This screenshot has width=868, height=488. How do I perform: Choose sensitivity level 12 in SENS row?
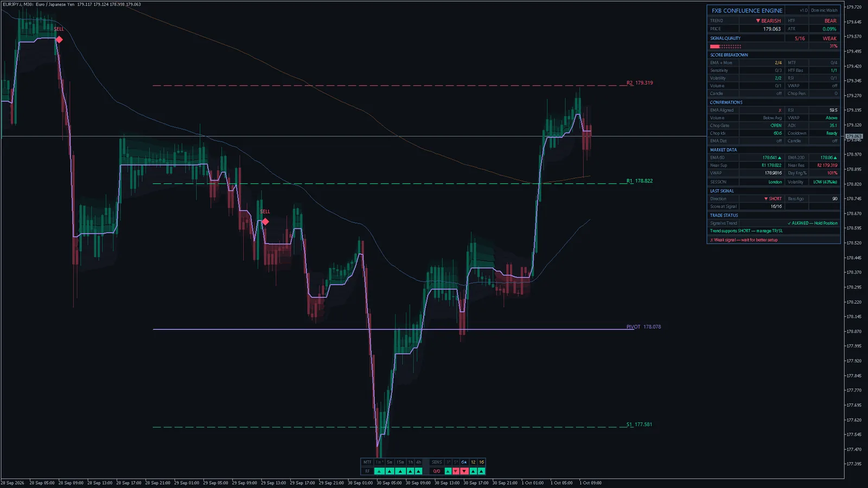[473, 463]
